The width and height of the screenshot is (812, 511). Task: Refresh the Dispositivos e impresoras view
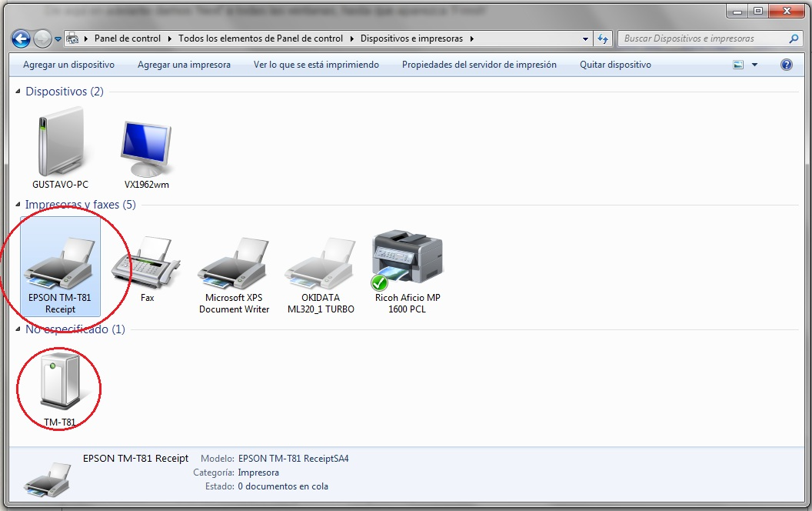603,38
